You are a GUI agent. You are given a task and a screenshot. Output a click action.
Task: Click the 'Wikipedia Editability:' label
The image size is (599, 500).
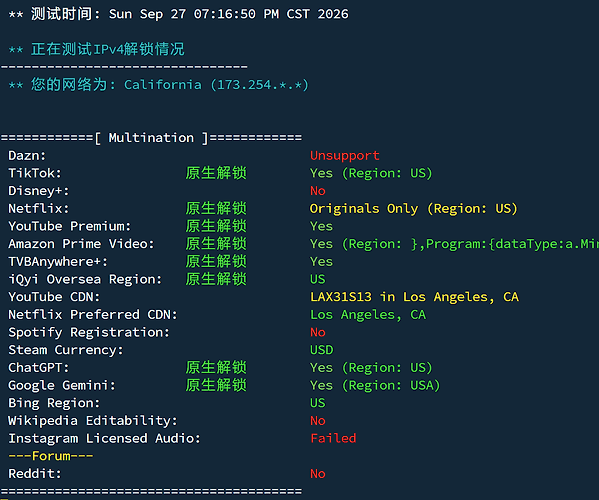point(93,421)
